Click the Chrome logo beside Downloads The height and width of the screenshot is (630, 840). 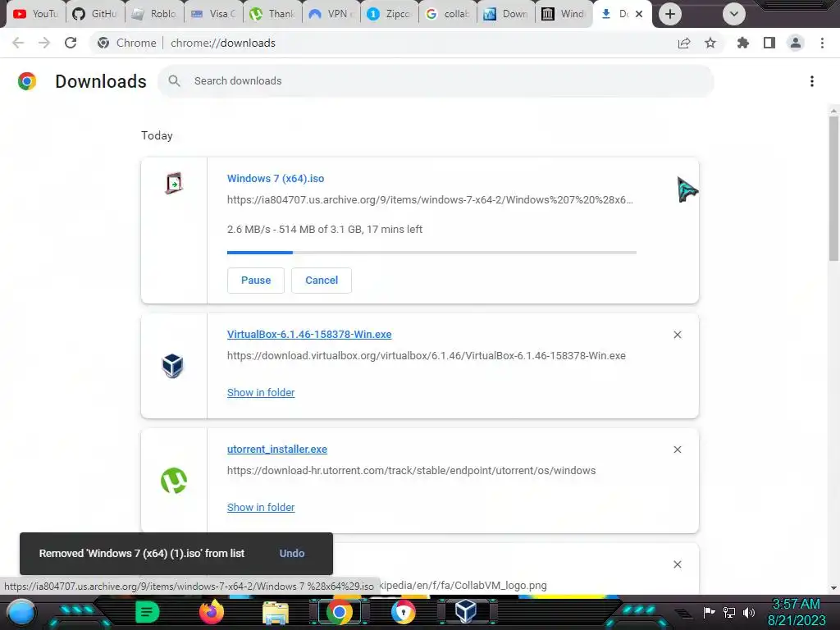click(x=27, y=81)
